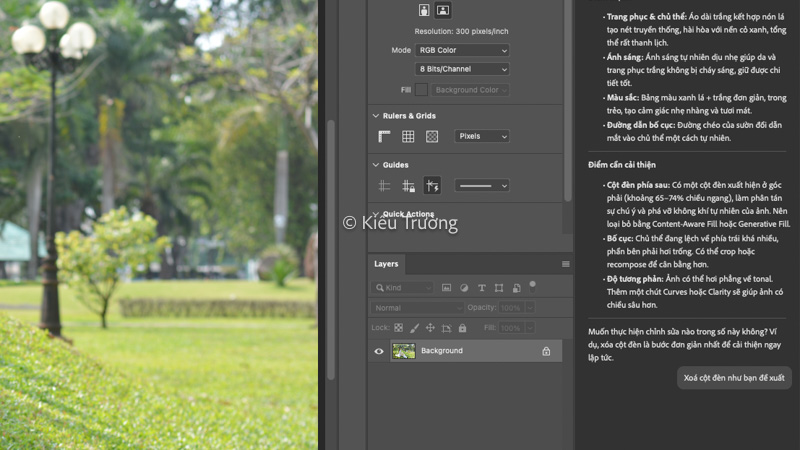Open the Pixels ruler units dropdown
The width and height of the screenshot is (800, 450).
tap(482, 136)
